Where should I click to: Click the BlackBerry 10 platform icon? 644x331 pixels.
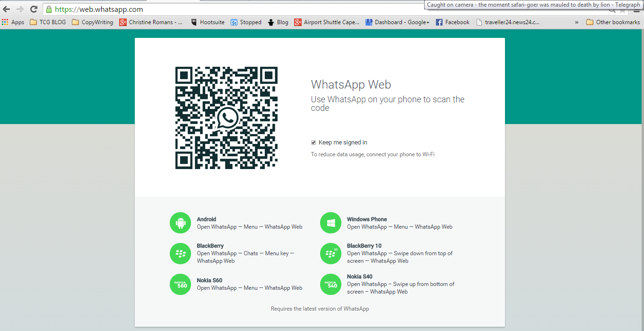click(331, 253)
